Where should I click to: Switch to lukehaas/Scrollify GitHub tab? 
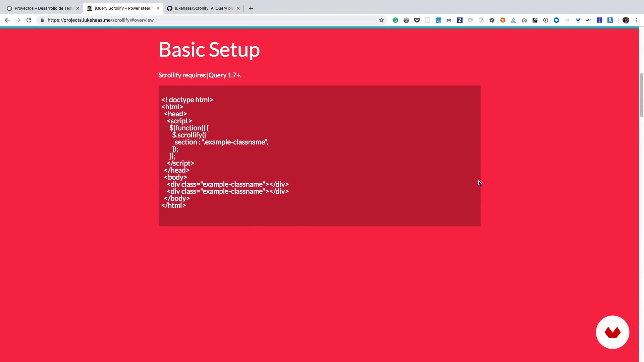[x=204, y=8]
